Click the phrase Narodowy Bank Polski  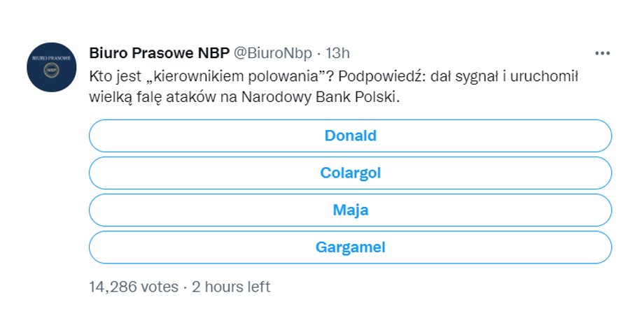321,98
